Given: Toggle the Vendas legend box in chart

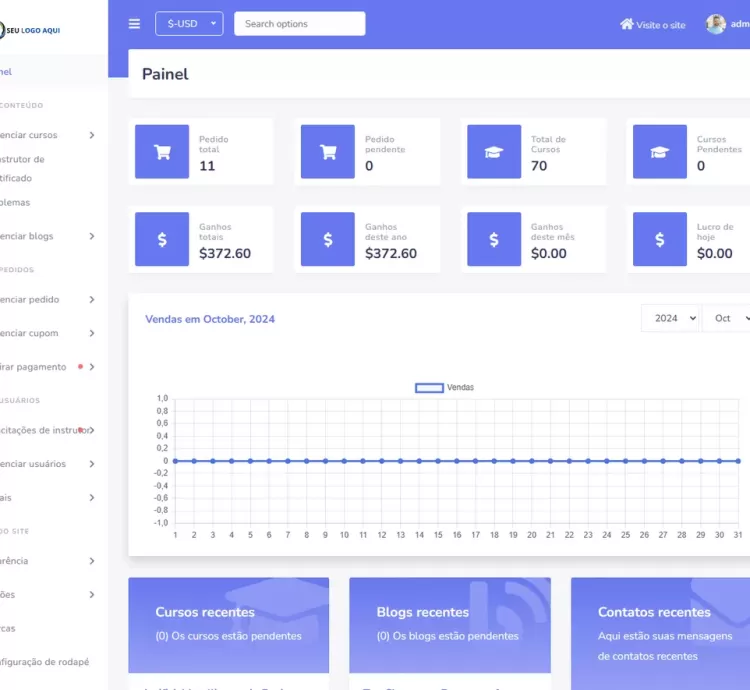Looking at the screenshot, I should 429,387.
